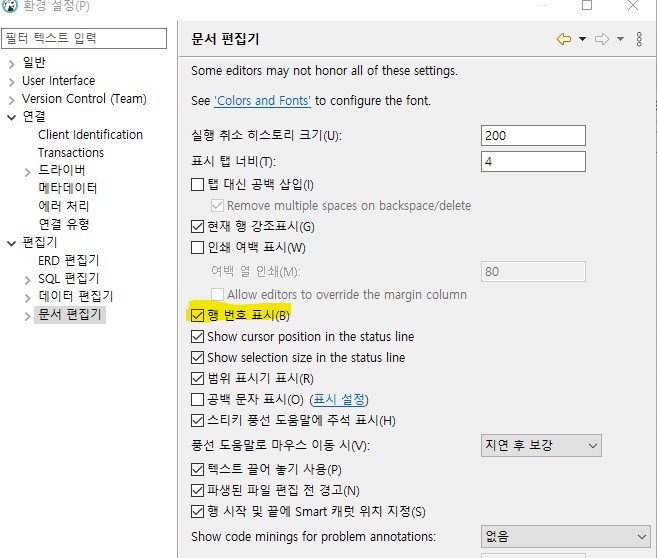Click the DBeaver icon in title bar
Image resolution: width=657 pixels, height=558 pixels.
tap(10, 5)
